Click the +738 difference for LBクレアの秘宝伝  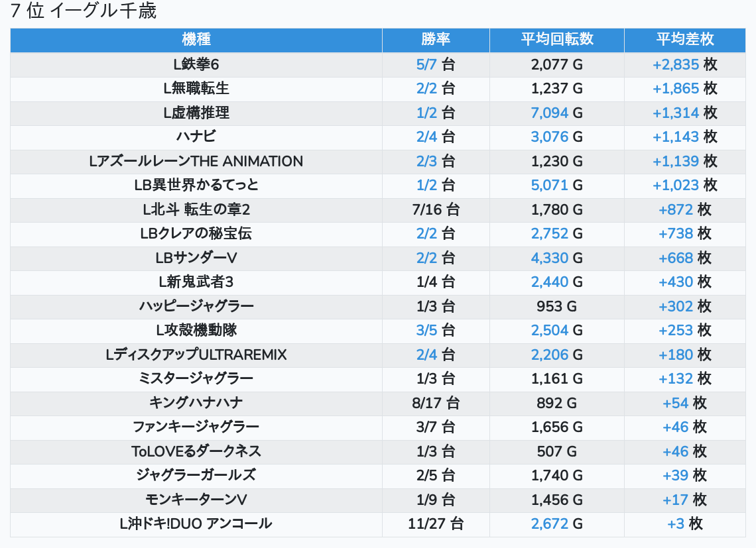click(x=675, y=233)
